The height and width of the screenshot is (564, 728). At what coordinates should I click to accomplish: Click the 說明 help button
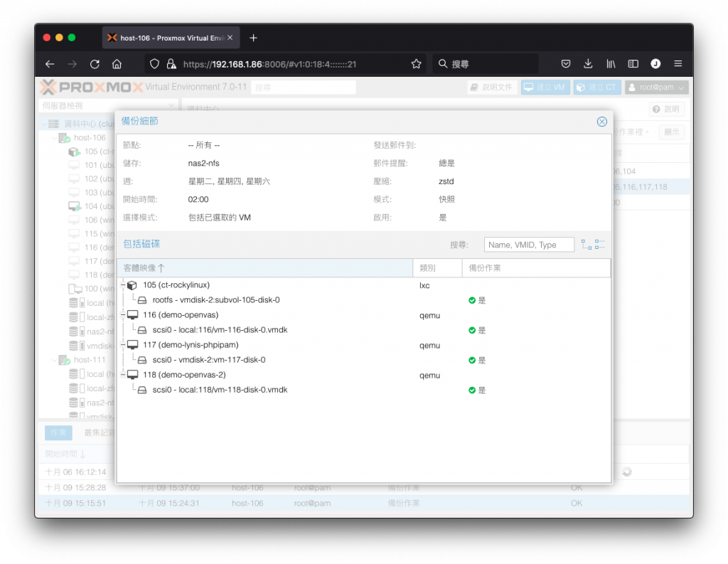click(666, 110)
